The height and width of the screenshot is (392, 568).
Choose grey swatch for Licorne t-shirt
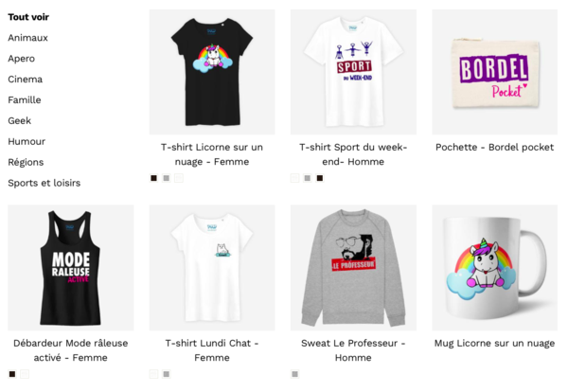click(167, 178)
